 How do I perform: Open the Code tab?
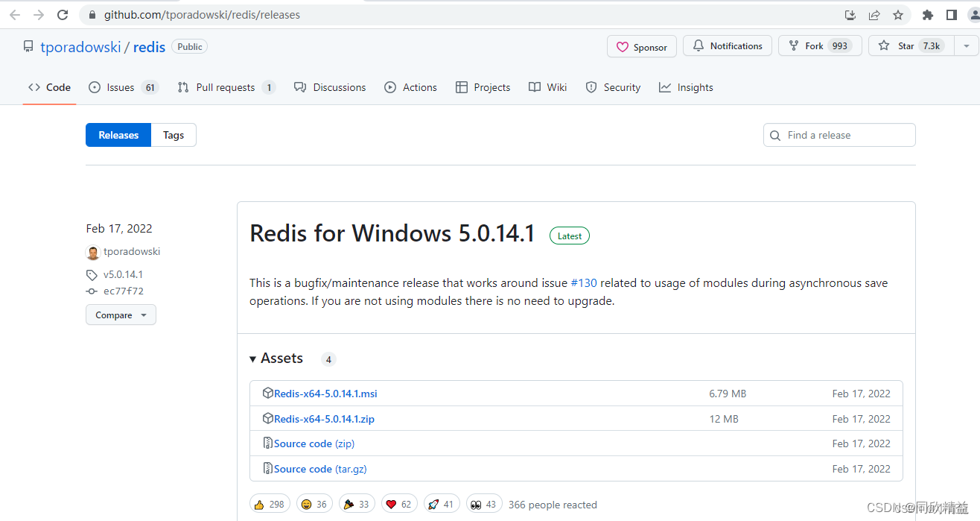pos(49,87)
